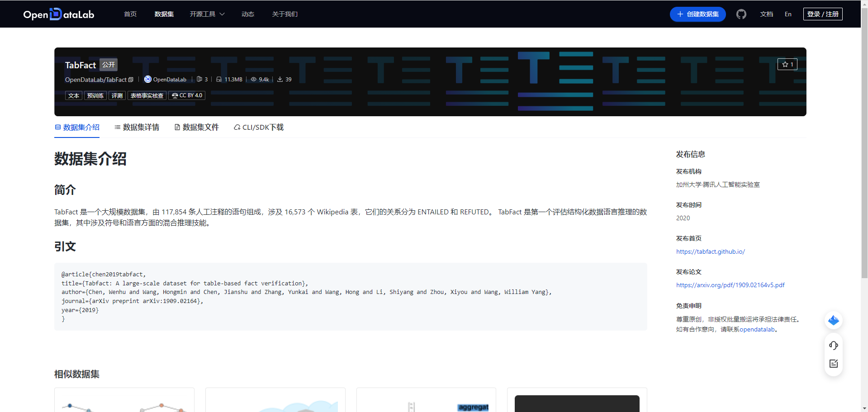Go to 首页 in navigation
868x412 pixels.
pyautogui.click(x=130, y=14)
